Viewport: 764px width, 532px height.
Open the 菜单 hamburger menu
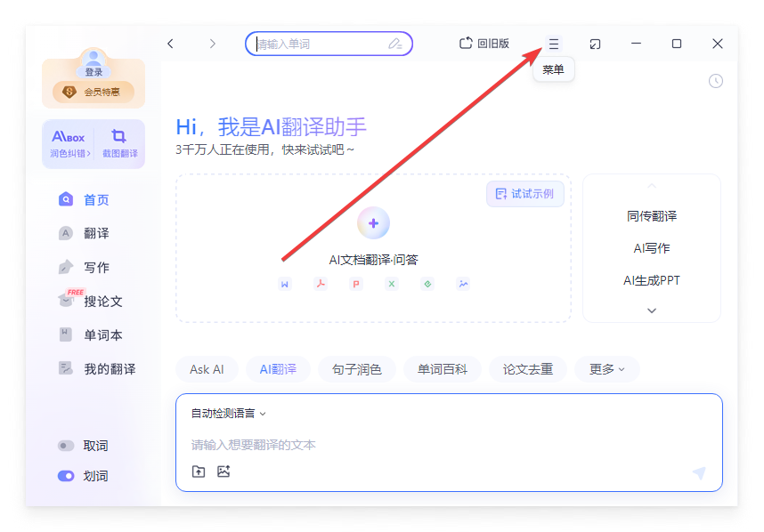(553, 43)
